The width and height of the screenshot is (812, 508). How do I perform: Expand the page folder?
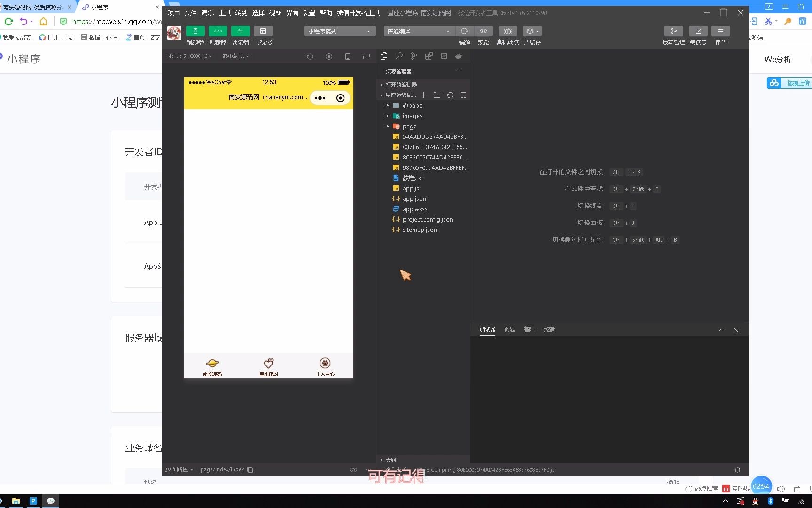click(x=423, y=126)
